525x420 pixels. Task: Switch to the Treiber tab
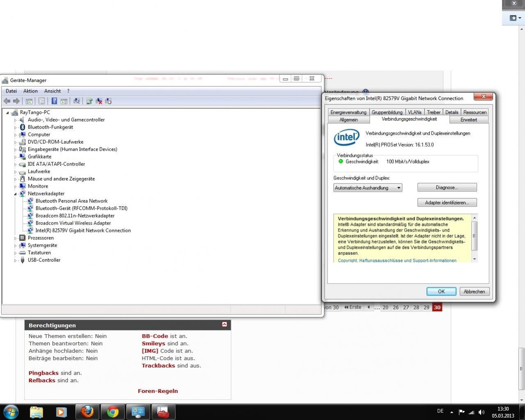click(433, 112)
